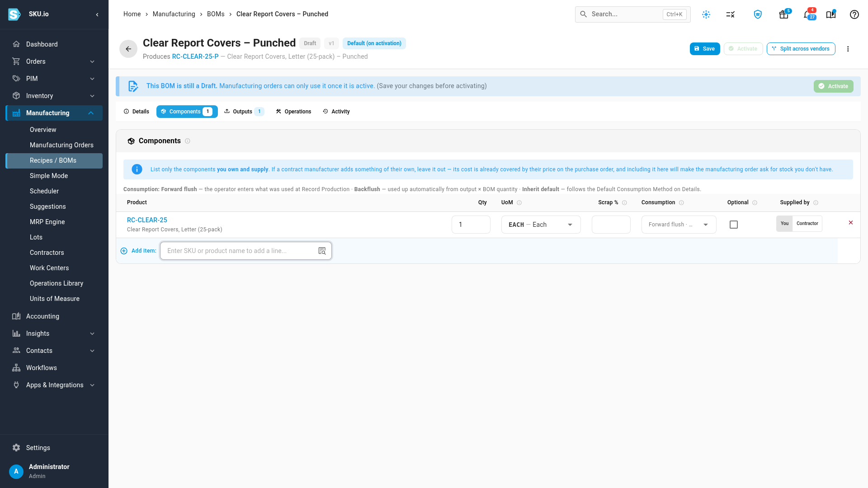The width and height of the screenshot is (868, 488).
Task: Open the Forward flush consumption dropdown
Action: pos(679,225)
